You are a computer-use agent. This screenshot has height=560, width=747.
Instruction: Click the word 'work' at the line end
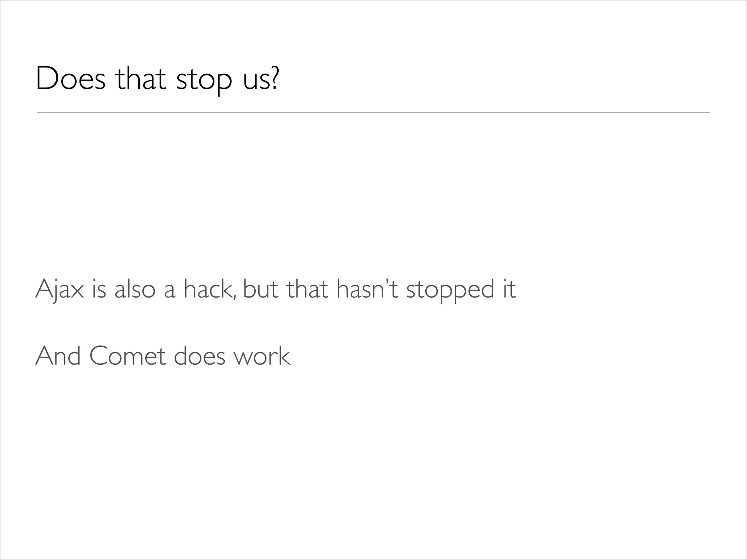pyautogui.click(x=262, y=356)
